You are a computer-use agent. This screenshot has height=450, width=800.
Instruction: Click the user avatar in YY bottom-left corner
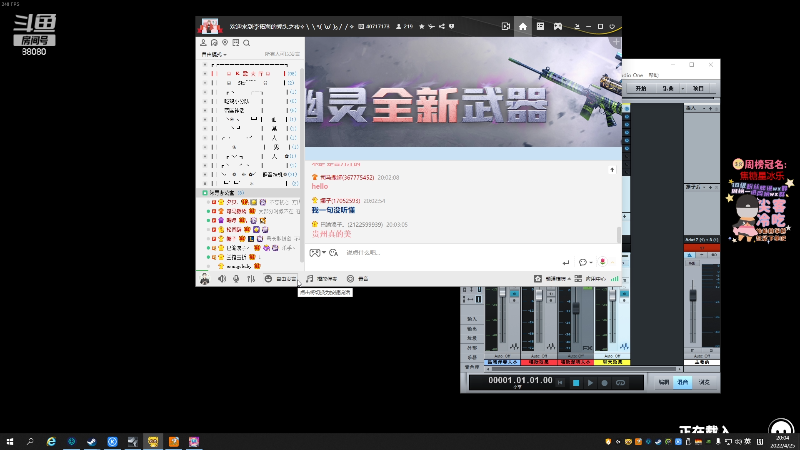click(205, 279)
